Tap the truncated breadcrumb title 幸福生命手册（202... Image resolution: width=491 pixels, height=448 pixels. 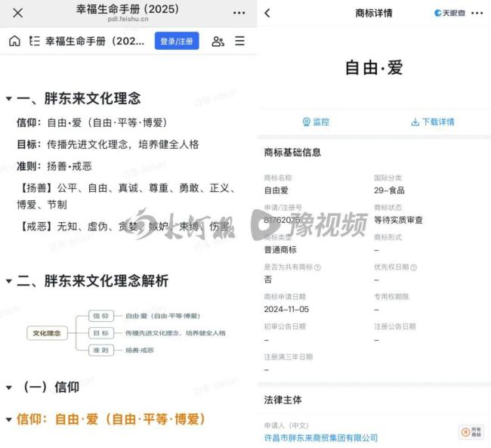point(95,41)
